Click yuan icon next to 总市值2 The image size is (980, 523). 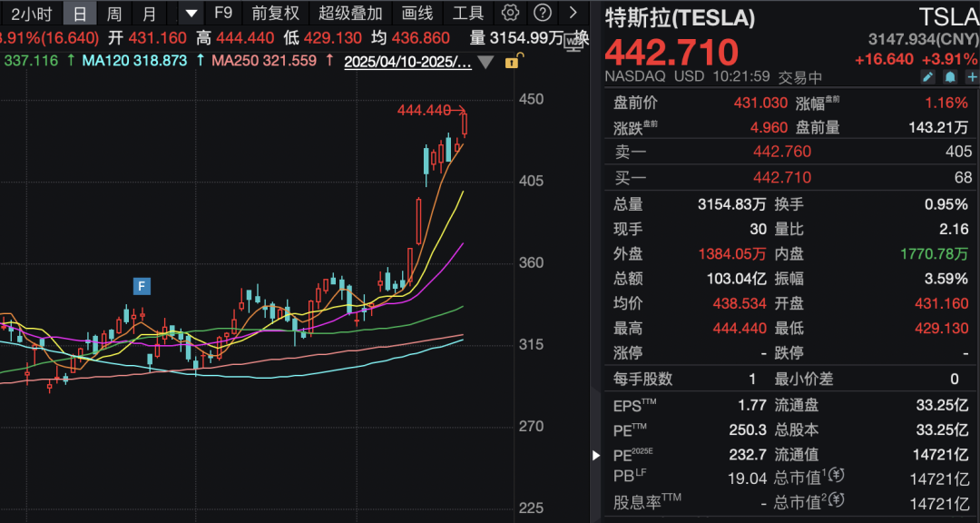(x=837, y=500)
